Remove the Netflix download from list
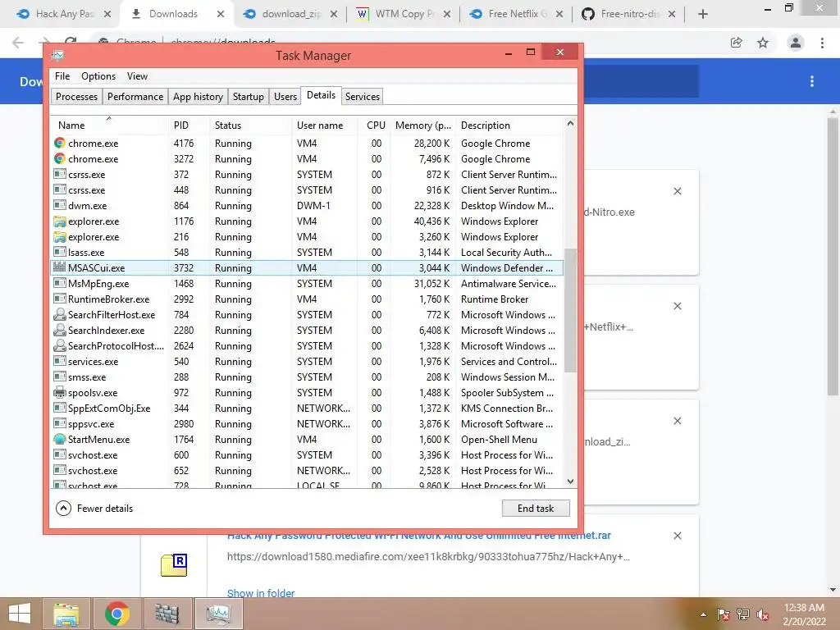 coord(677,306)
